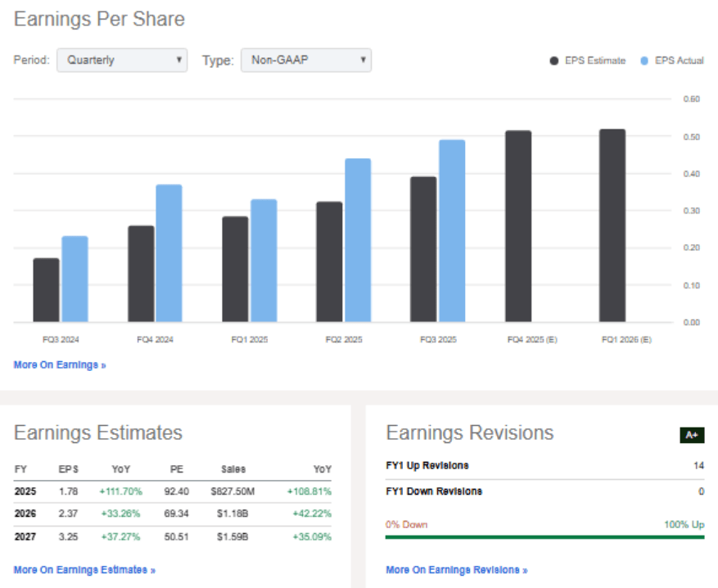
Task: Select the FQ2 2025 EPS Actual bar
Action: tap(358, 240)
